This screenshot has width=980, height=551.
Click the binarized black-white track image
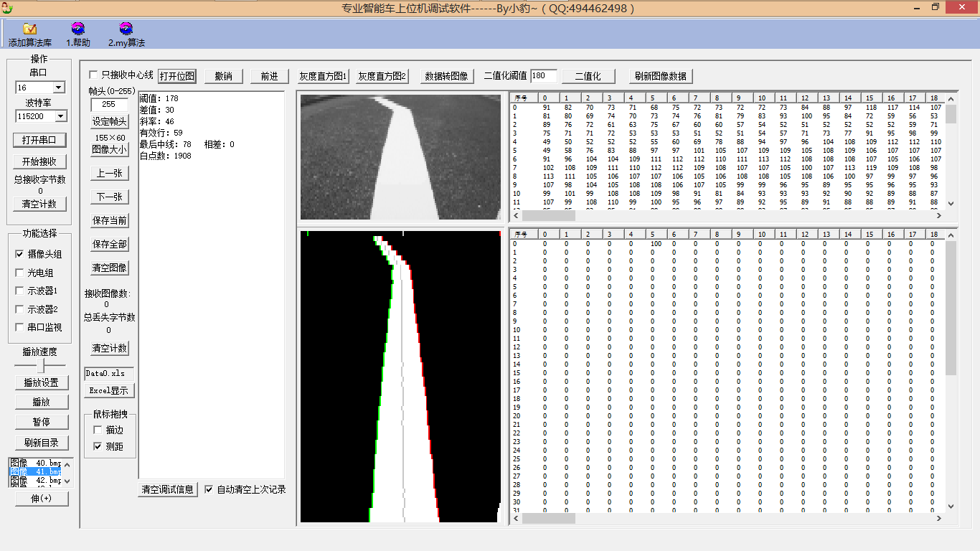[400, 377]
